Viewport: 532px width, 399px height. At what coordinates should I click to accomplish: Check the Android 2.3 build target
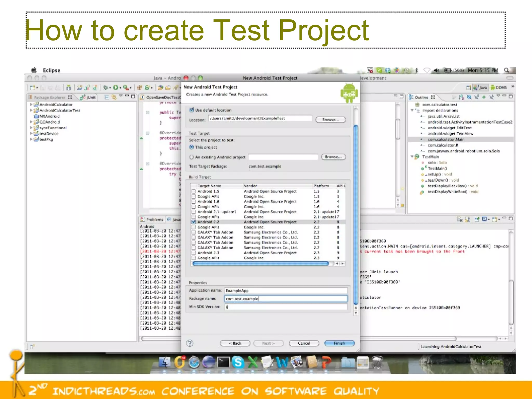coord(194,253)
